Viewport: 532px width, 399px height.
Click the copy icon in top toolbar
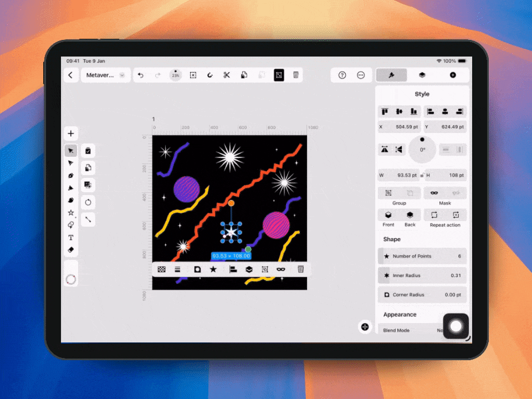pos(244,75)
